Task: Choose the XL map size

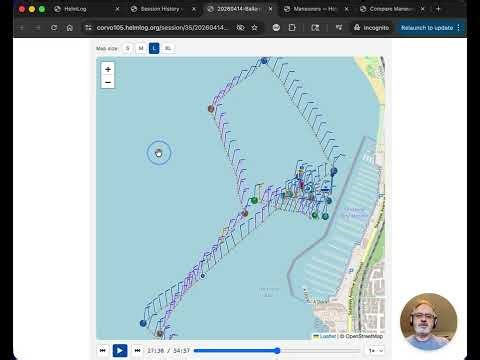Action: (168, 48)
